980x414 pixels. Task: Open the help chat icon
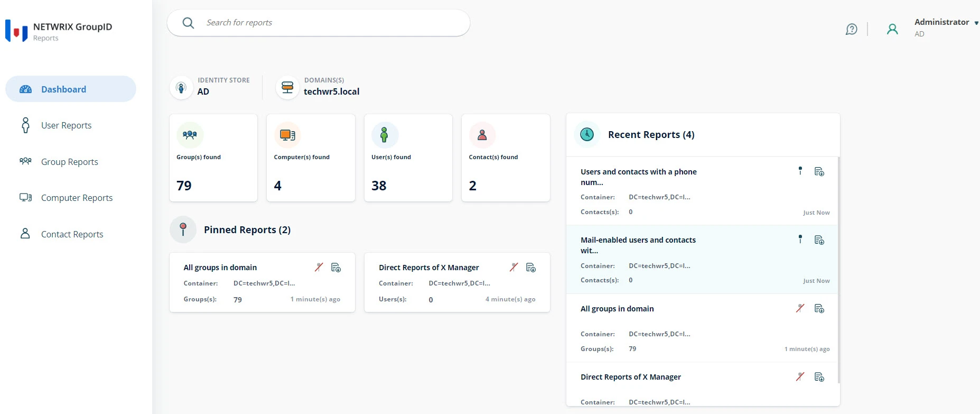point(851,29)
